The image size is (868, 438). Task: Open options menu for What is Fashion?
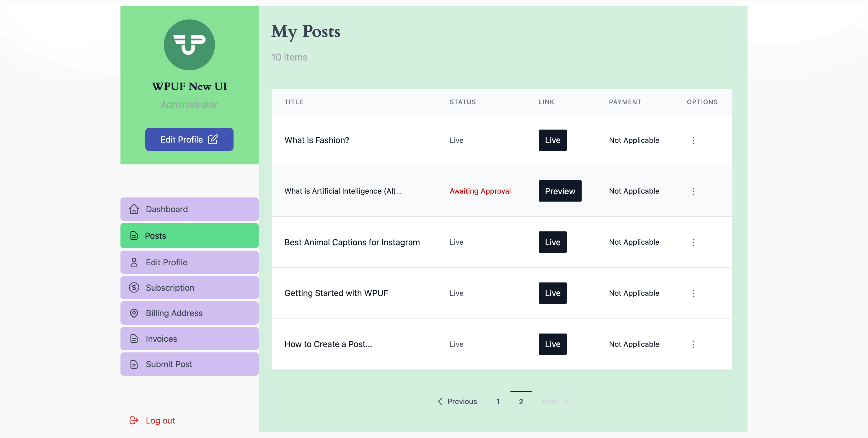tap(694, 140)
